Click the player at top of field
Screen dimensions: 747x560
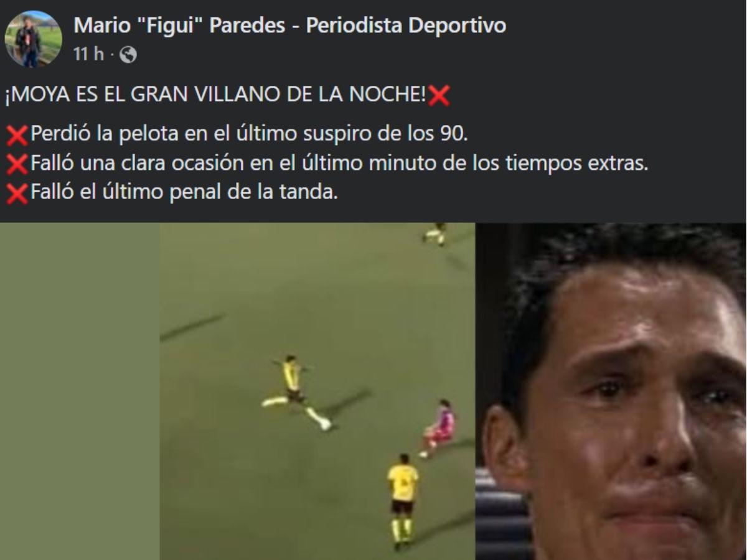pos(435,235)
